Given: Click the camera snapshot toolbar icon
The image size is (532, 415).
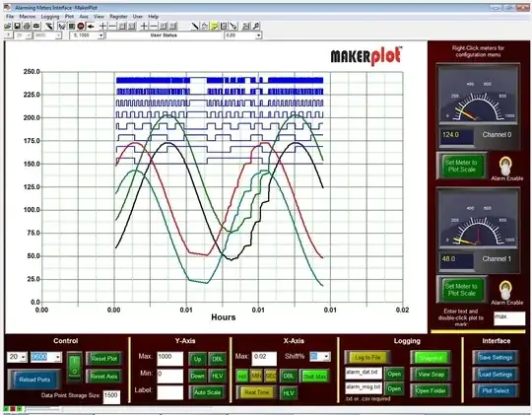Looking at the screenshot, I should coord(36,27).
